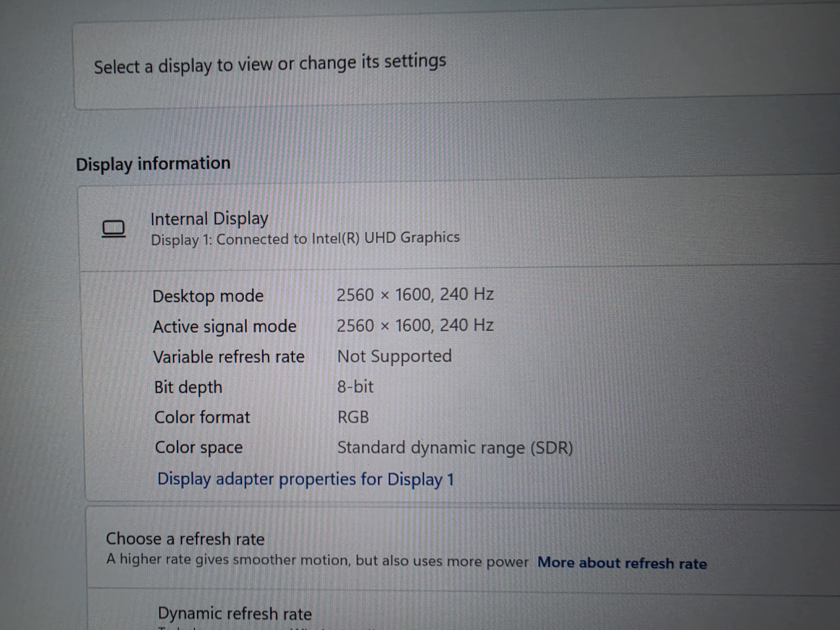This screenshot has height=630, width=840.
Task: Click the 8-bit value
Action: pyautogui.click(x=355, y=387)
